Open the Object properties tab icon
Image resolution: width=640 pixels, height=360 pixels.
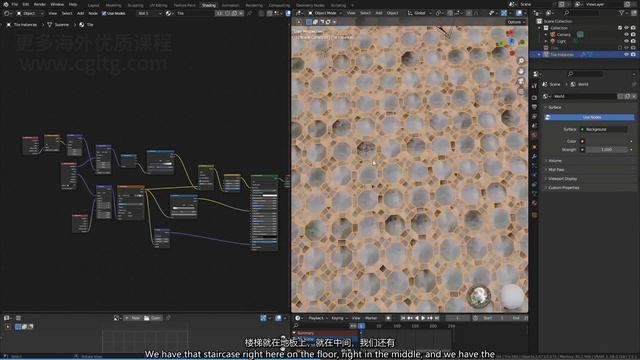pyautogui.click(x=534, y=147)
